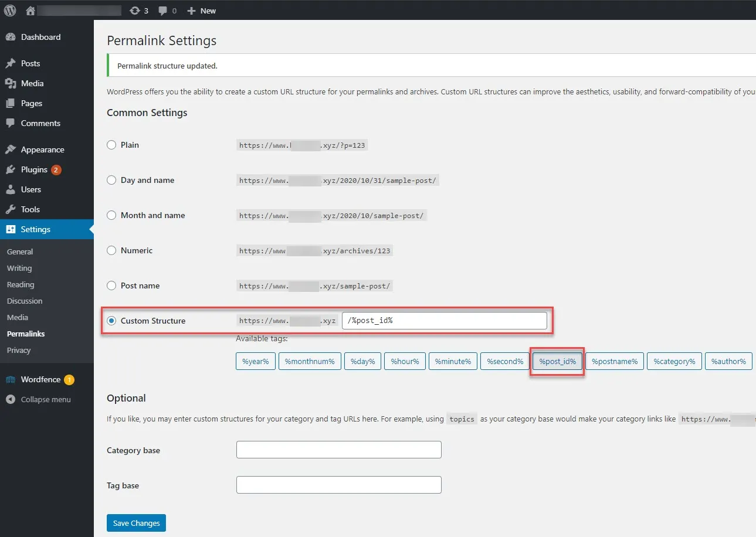
Task: Go to Reading settings submenu
Action: coord(21,284)
